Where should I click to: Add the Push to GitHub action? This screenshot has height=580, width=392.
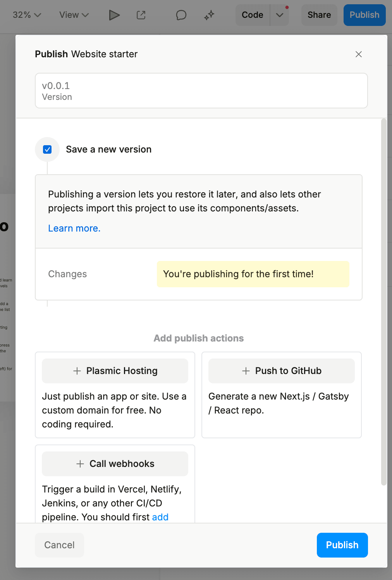pos(282,371)
